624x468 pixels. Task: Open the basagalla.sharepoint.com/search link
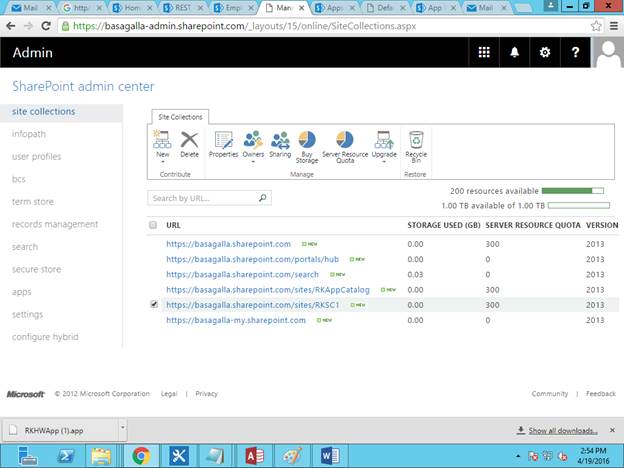click(242, 274)
